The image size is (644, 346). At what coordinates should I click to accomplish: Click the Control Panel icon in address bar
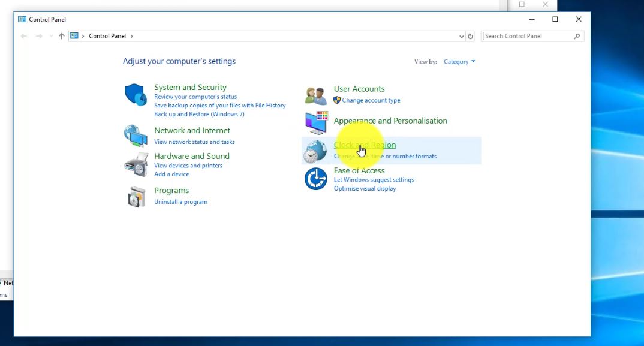[x=74, y=36]
